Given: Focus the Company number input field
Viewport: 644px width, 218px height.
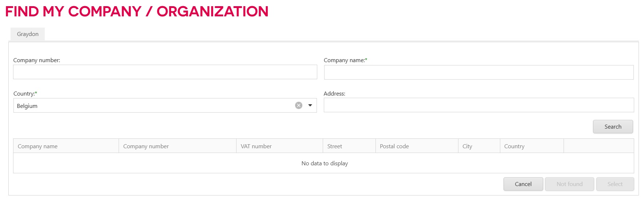Looking at the screenshot, I should tap(165, 72).
